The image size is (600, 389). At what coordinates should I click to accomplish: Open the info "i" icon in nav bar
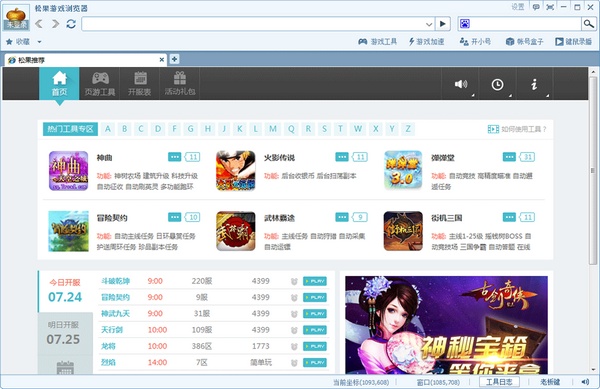click(x=534, y=84)
